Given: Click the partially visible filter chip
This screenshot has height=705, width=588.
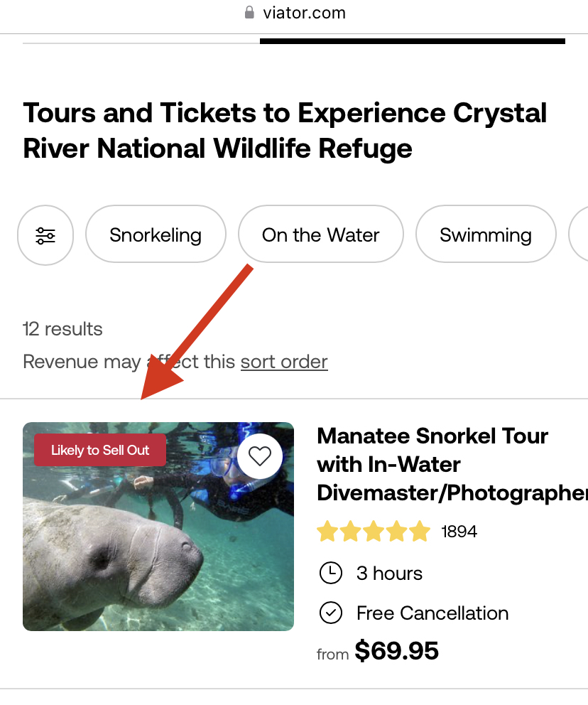Looking at the screenshot, I should (x=579, y=235).
